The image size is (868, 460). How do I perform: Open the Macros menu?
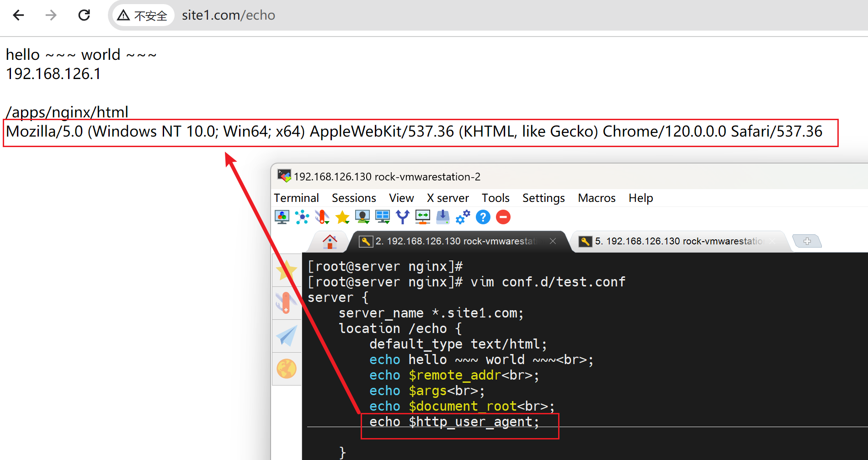coord(596,198)
